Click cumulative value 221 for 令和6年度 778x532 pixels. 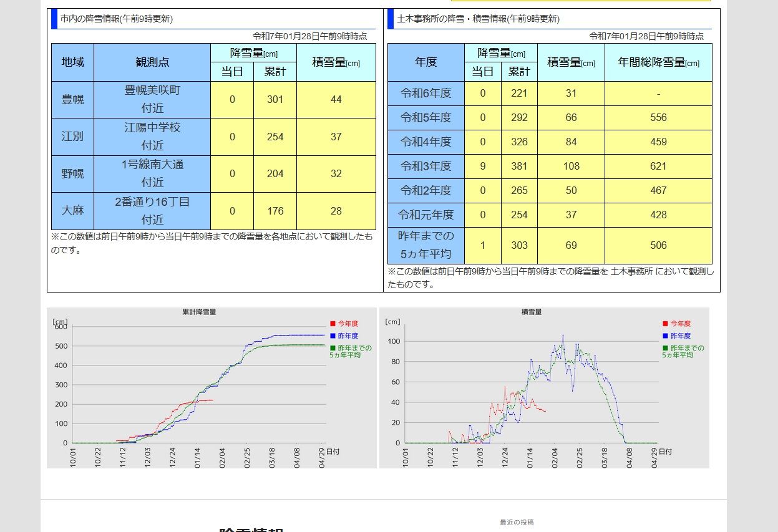tap(519, 94)
